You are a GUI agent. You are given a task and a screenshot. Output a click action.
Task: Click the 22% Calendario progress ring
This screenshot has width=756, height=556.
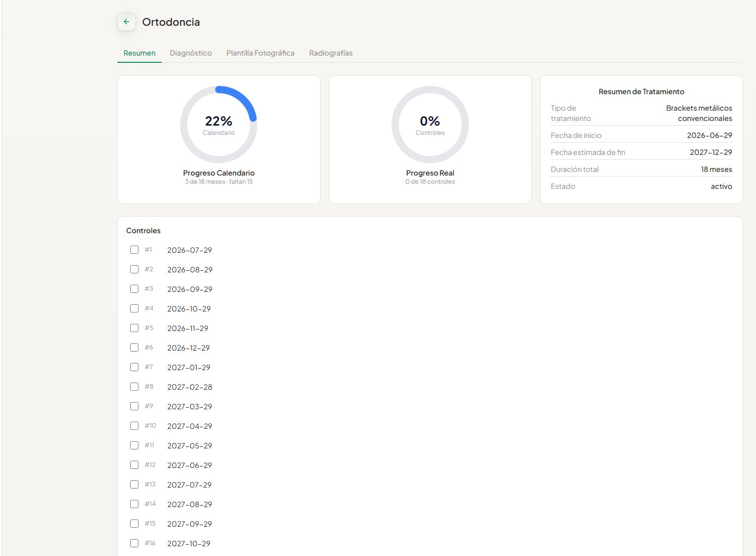219,125
